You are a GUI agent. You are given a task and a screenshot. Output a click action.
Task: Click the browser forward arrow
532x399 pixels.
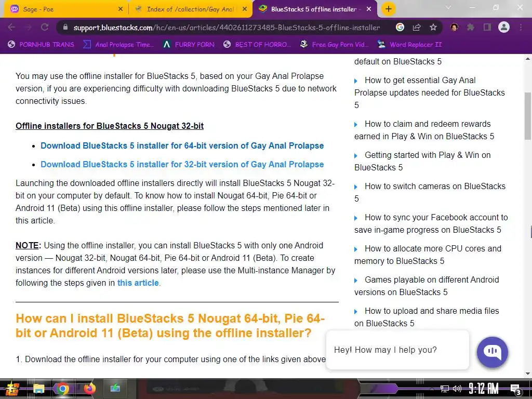[x=28, y=28]
